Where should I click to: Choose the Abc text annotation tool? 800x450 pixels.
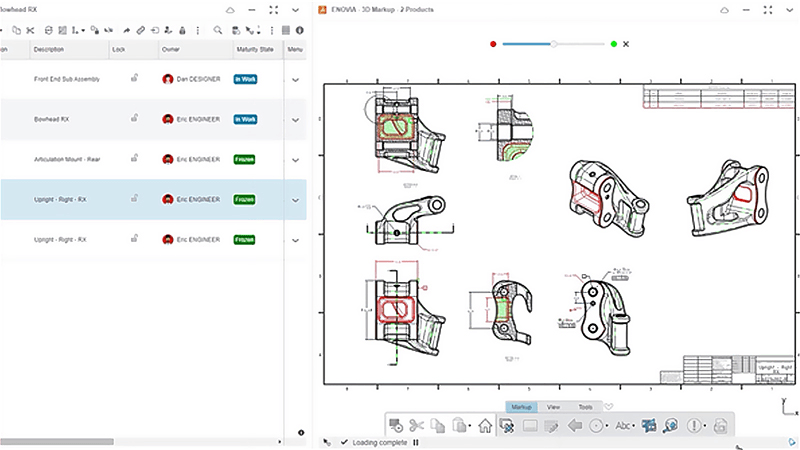pos(621,425)
